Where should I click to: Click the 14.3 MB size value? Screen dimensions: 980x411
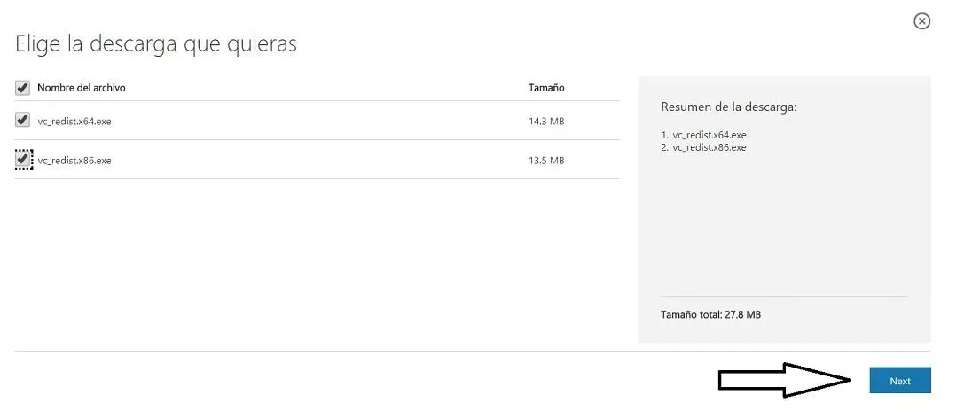546,122
